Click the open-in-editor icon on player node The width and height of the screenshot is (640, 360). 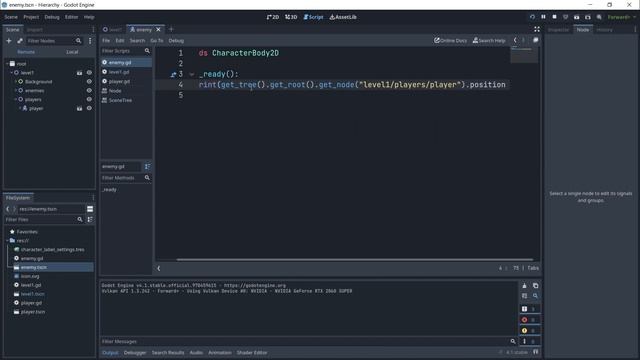tap(79, 109)
